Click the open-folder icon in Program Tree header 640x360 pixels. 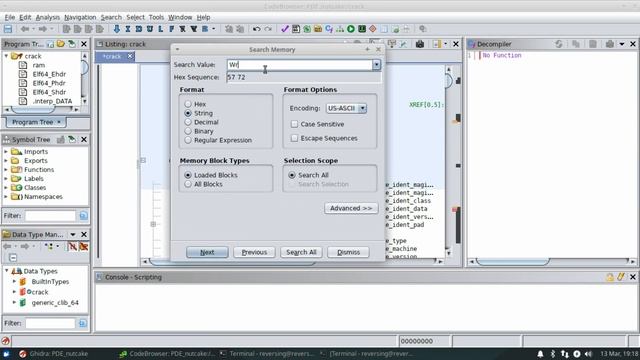point(61,44)
